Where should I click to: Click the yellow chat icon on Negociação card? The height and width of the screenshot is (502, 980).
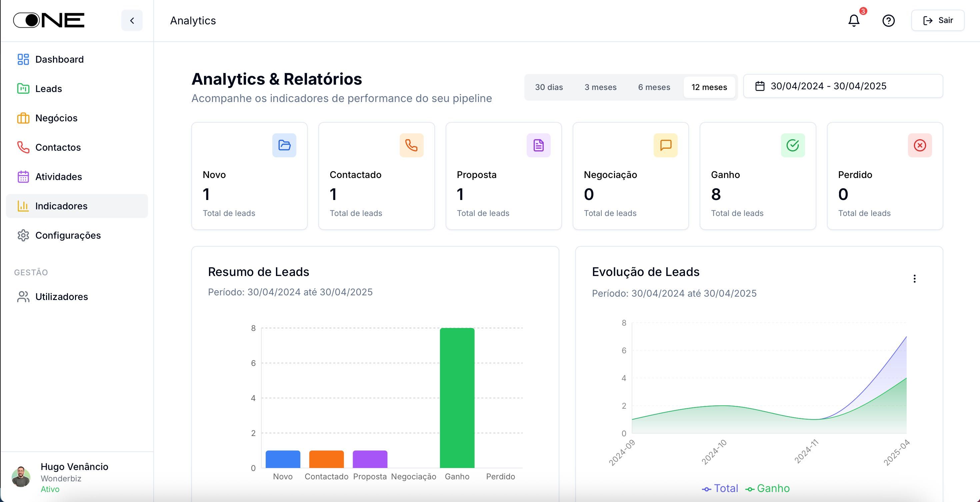(x=665, y=145)
